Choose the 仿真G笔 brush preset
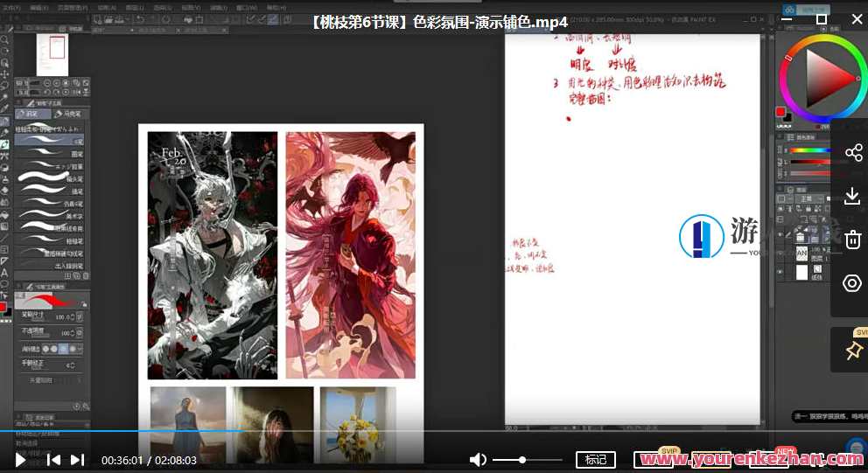This screenshot has width=868, height=473. pyautogui.click(x=49, y=204)
